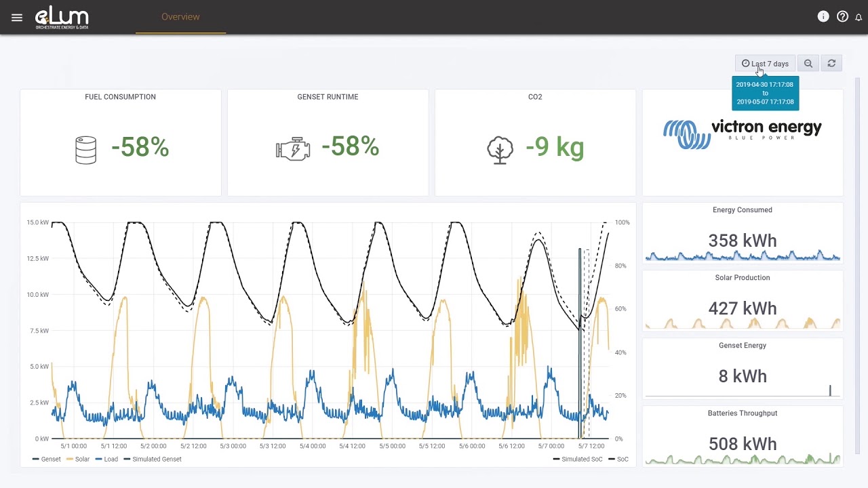The width and height of the screenshot is (868, 488).
Task: Click the 100% right axis label
Action: [x=623, y=222]
